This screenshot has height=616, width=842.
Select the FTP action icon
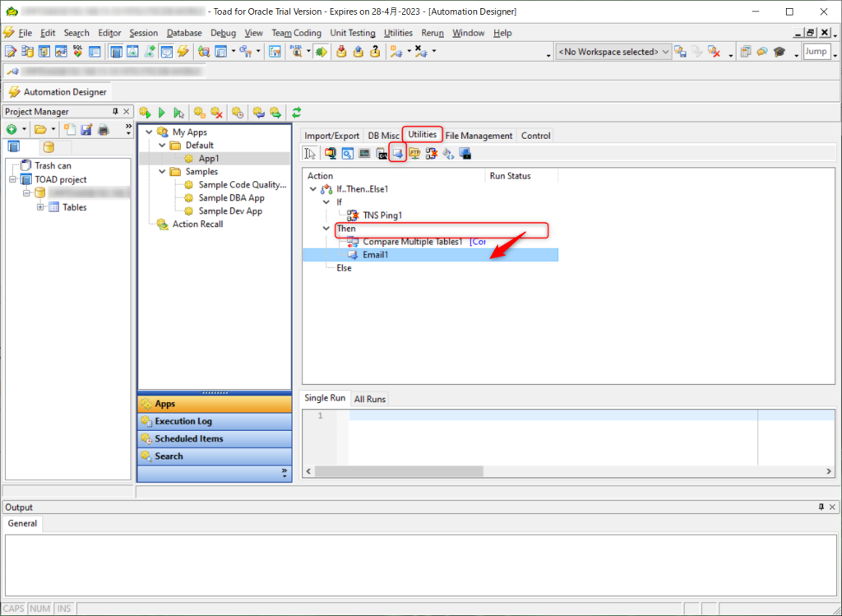[414, 154]
